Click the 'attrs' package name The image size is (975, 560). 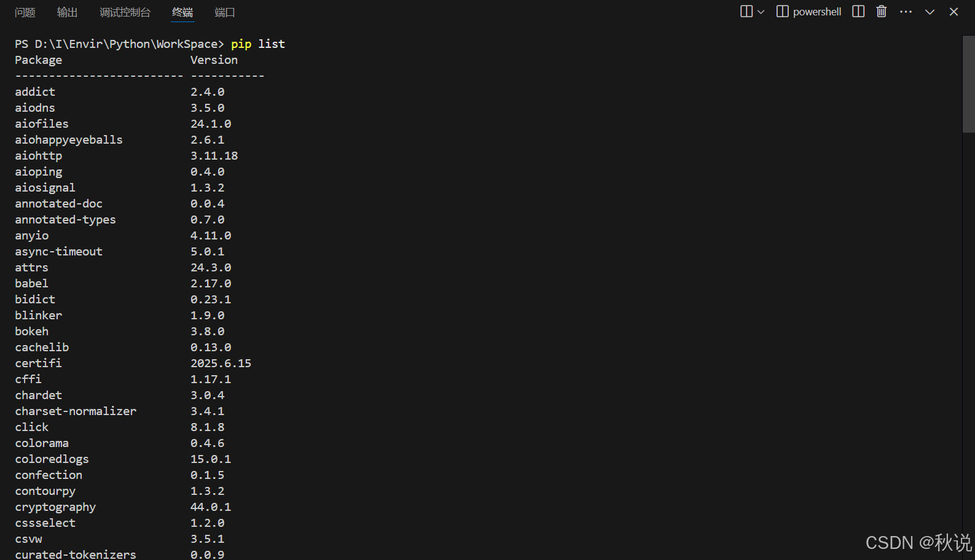[x=32, y=267]
